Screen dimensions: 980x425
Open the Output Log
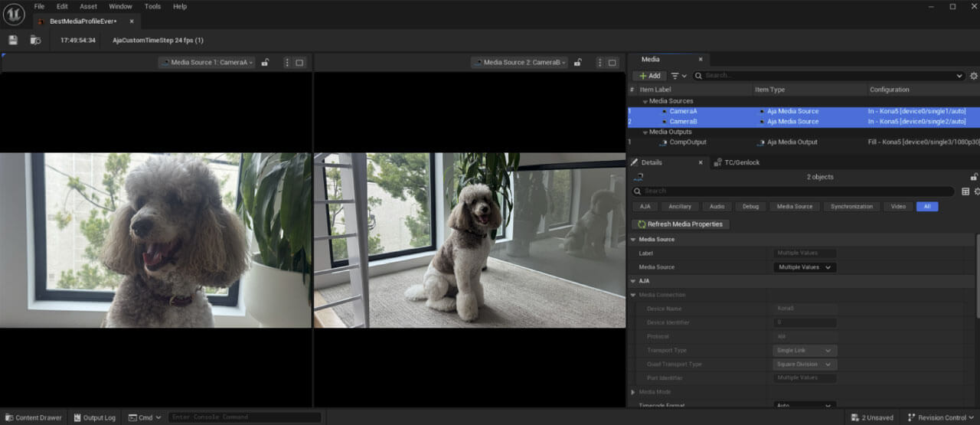(94, 417)
